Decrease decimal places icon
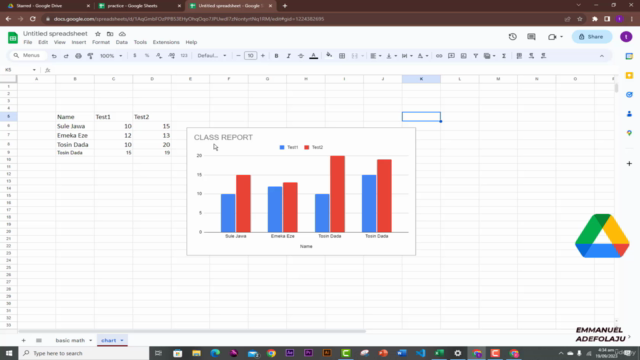640x360 pixels. [x=159, y=56]
